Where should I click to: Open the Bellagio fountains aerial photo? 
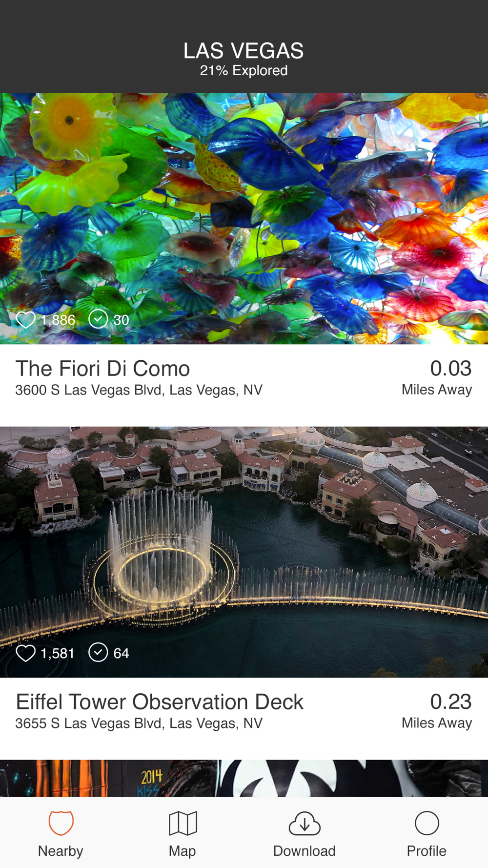[x=244, y=552]
